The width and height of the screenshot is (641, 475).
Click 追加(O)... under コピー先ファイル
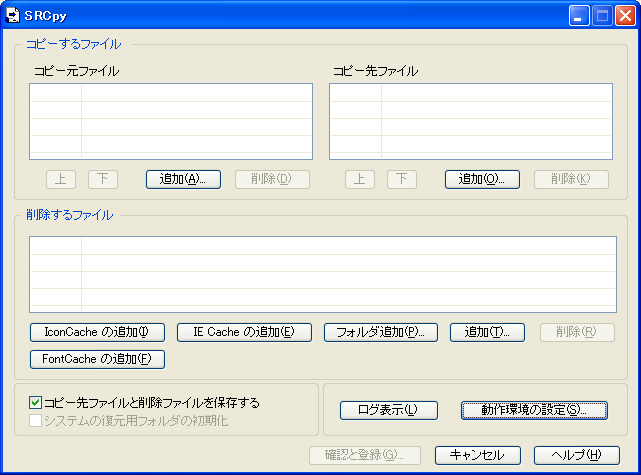pyautogui.click(x=482, y=179)
